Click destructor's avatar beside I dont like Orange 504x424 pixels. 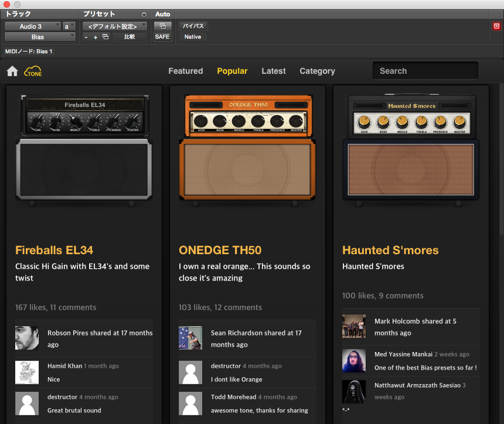coord(190,372)
